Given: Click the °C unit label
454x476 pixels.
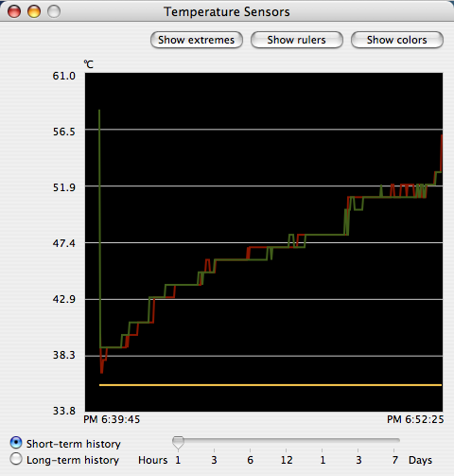Looking at the screenshot, I should pyautogui.click(x=89, y=64).
